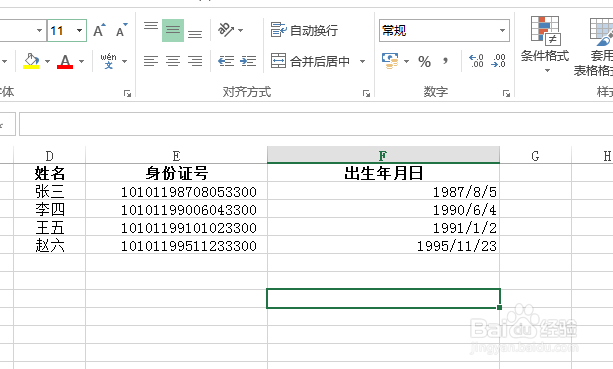This screenshot has width=613, height=369.
Task: Open the accounting format dropdown arrow
Action: click(406, 61)
